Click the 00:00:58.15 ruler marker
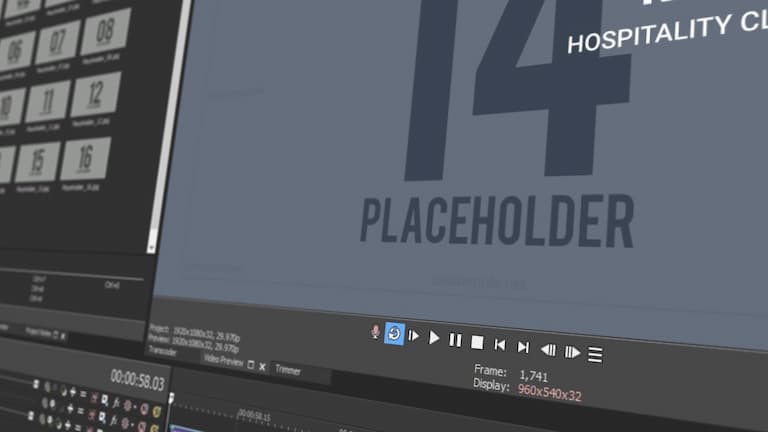 coord(254,416)
